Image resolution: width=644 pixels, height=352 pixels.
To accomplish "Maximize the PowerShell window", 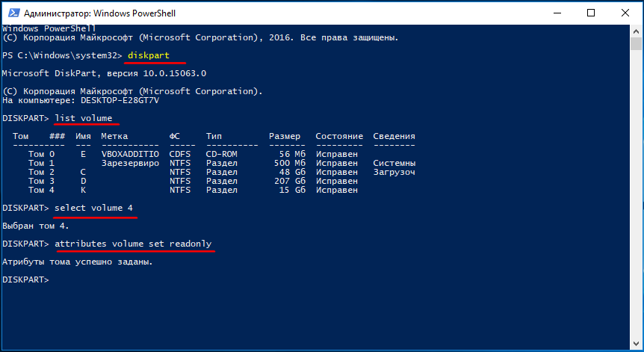I will coord(591,13).
